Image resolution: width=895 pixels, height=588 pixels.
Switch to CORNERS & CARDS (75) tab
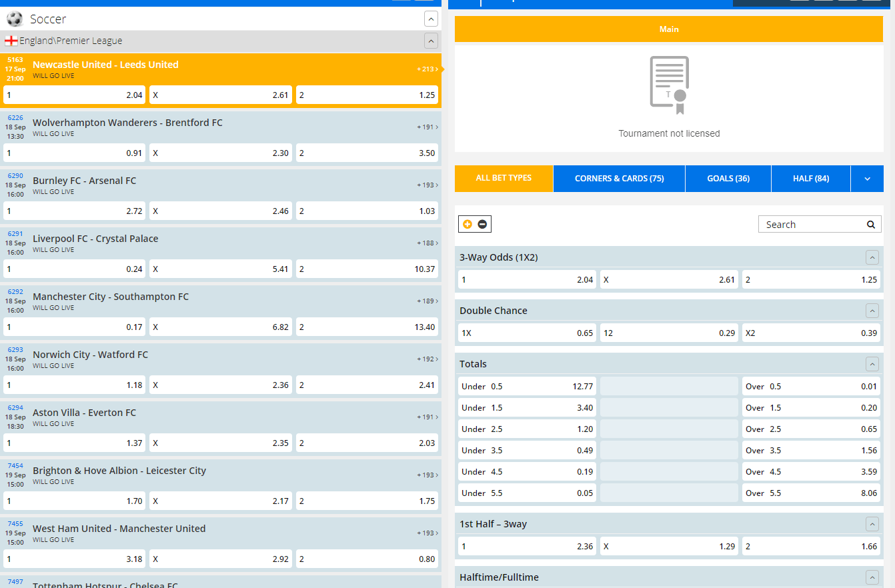tap(620, 179)
